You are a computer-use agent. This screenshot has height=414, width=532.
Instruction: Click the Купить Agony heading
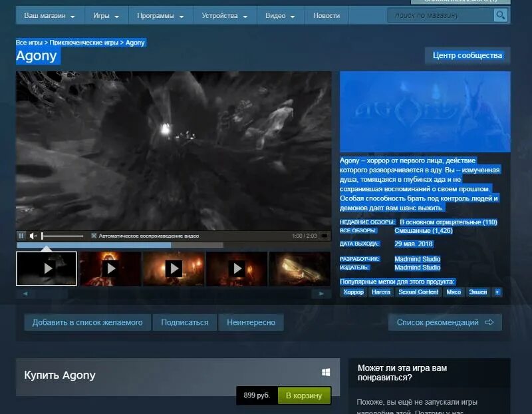point(60,375)
